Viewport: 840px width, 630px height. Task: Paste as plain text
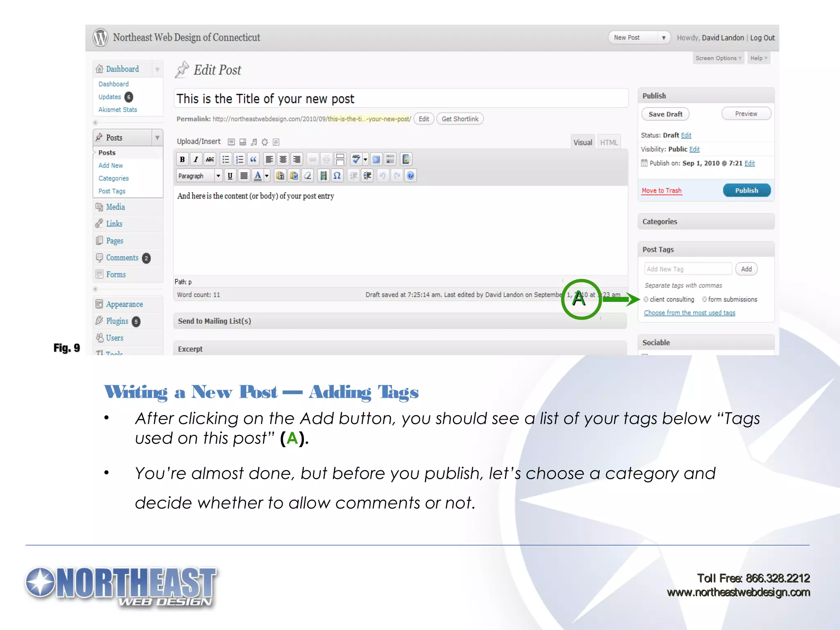coord(280,176)
